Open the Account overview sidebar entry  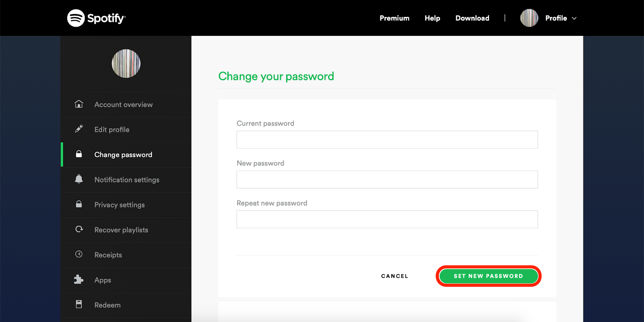pos(123,104)
